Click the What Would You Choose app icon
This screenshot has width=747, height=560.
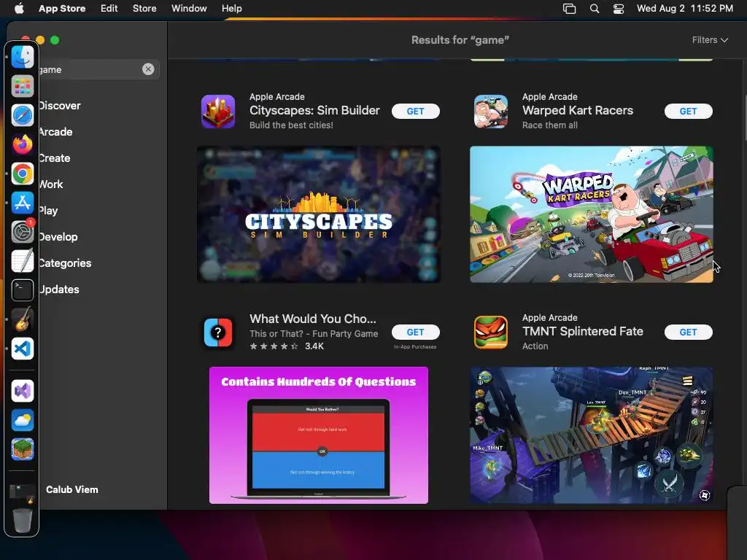tap(217, 332)
